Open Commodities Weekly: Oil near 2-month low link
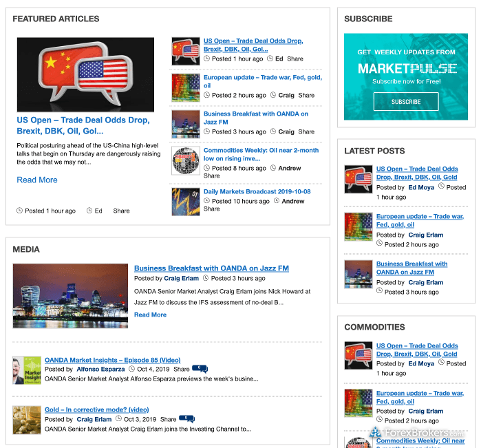Screen dimensions: 481x448 click(261, 154)
